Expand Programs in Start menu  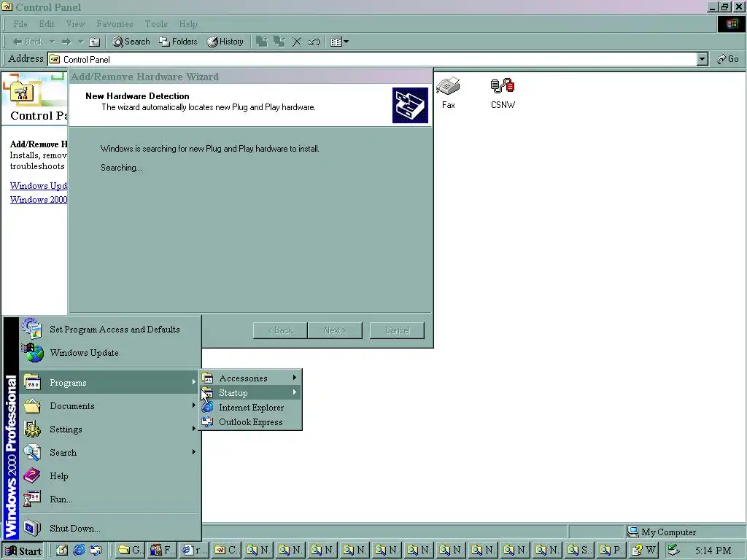tap(109, 382)
